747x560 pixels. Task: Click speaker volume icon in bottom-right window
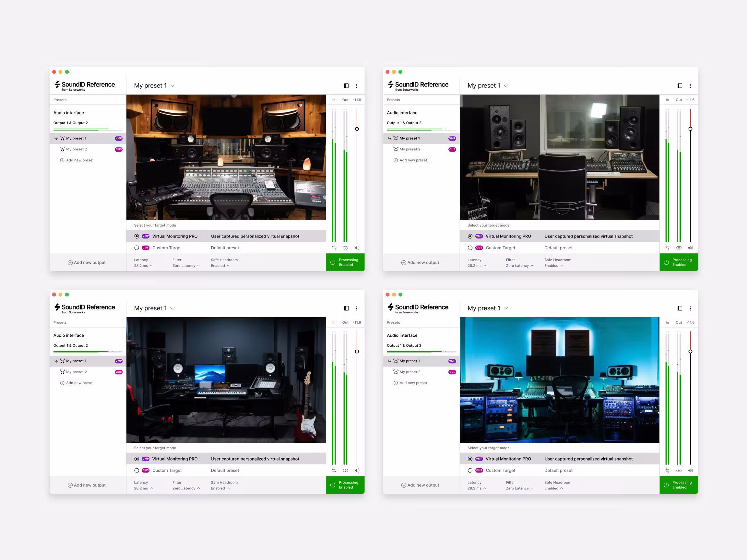[x=691, y=470]
